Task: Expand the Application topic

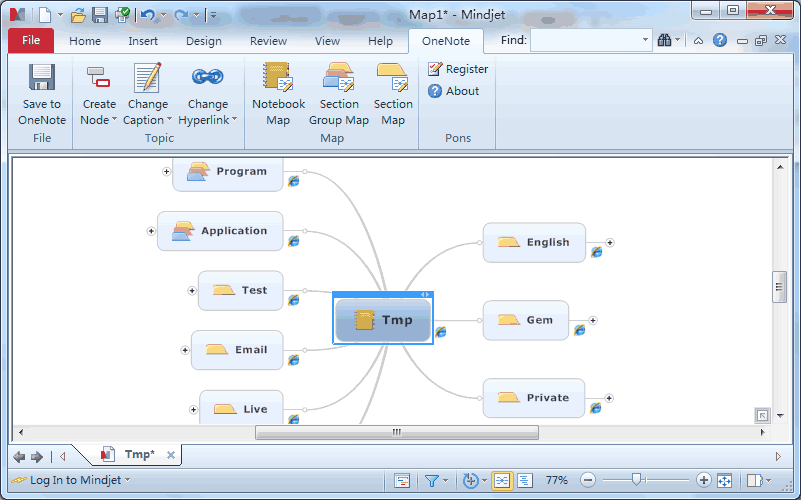Action: click(x=151, y=231)
